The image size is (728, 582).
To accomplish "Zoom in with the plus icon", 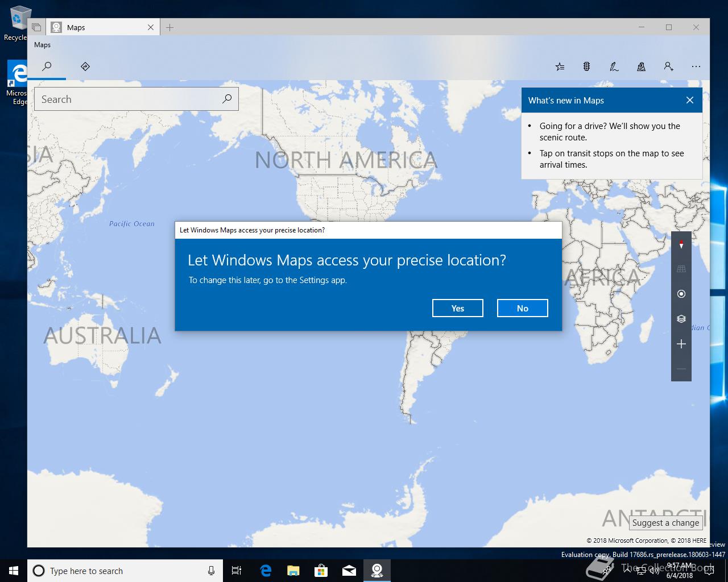I will [681, 344].
